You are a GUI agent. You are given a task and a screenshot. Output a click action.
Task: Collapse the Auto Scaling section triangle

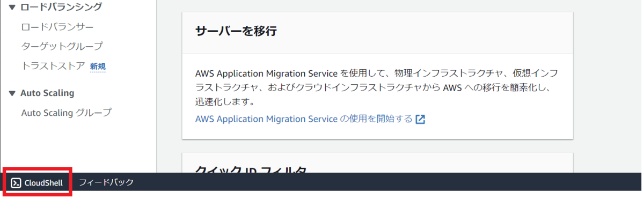pyautogui.click(x=12, y=93)
